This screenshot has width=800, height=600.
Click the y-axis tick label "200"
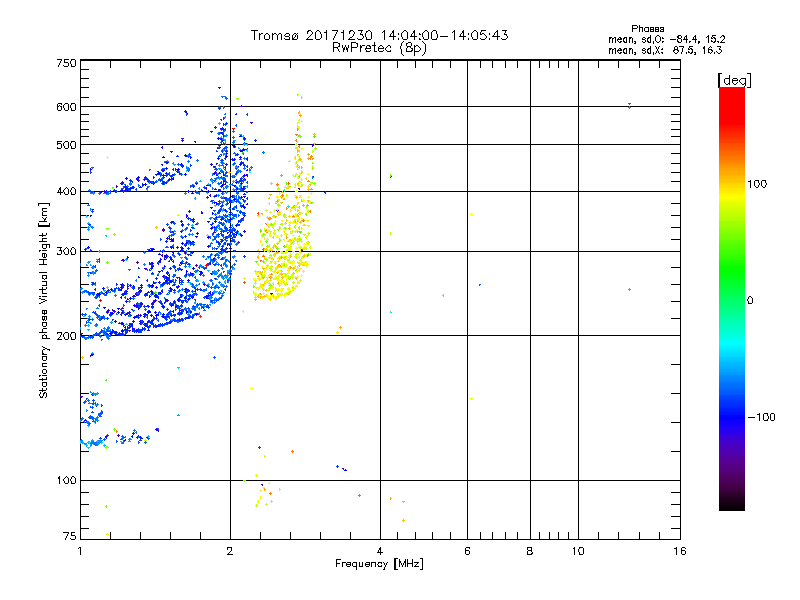[x=67, y=336]
